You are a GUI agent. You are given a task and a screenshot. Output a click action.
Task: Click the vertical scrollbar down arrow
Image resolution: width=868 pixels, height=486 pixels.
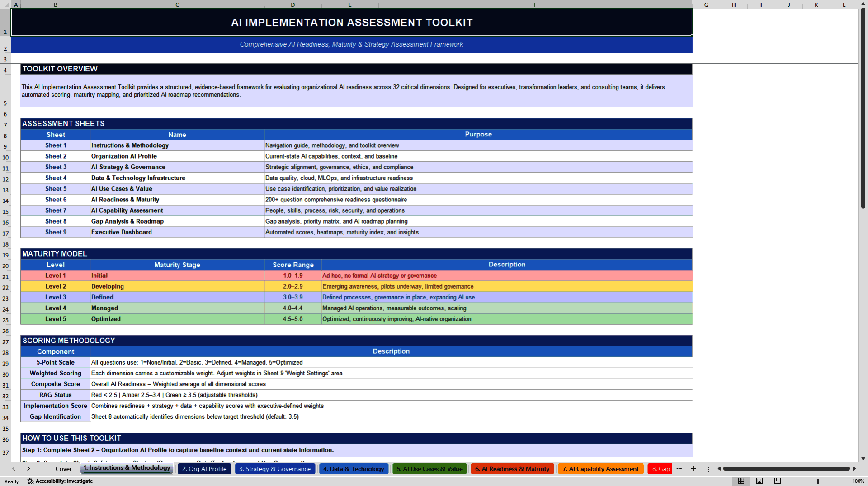click(x=863, y=458)
